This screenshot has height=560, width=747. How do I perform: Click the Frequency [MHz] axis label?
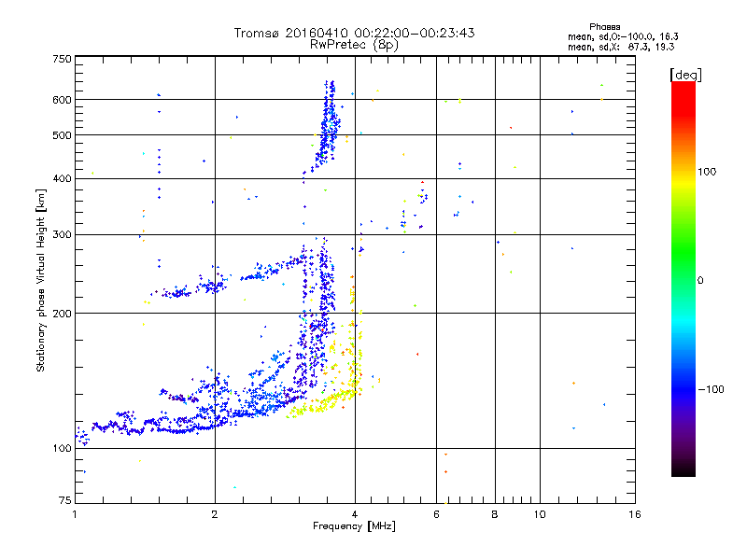[x=354, y=528]
